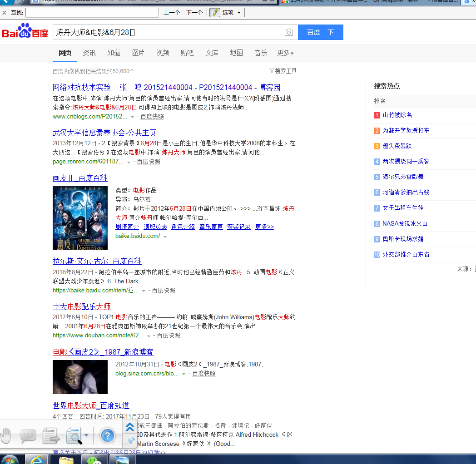Click 更多>> under 画皮Ⅱ result
The height and width of the screenshot is (464, 476).
pyautogui.click(x=264, y=227)
